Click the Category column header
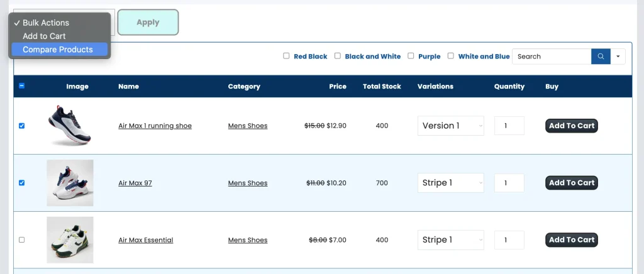Image resolution: width=644 pixels, height=274 pixels. point(244,87)
